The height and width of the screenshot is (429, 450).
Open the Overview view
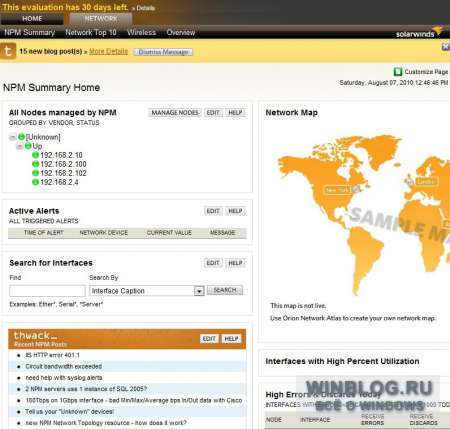click(x=181, y=32)
